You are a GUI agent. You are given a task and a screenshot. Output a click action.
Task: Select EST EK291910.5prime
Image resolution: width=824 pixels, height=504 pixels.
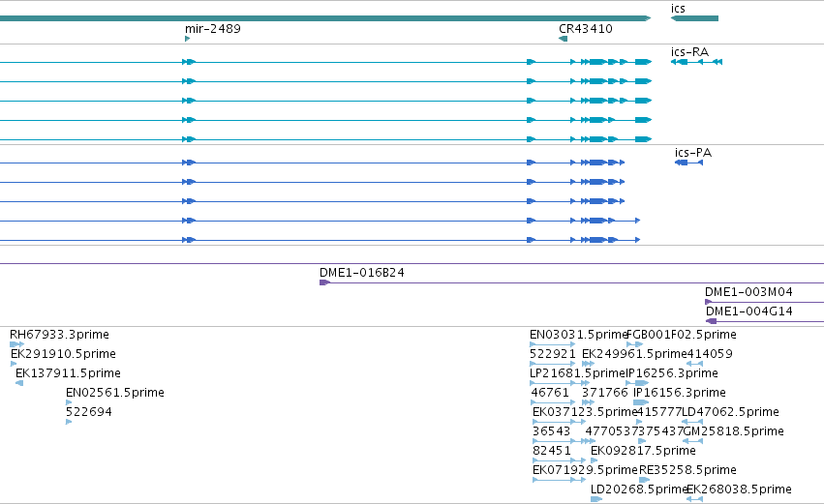tap(63, 354)
